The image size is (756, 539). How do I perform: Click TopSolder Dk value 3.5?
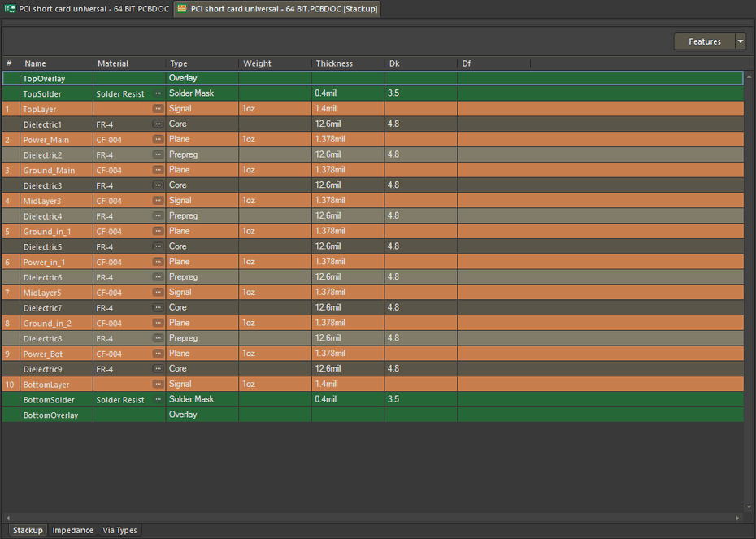(393, 93)
